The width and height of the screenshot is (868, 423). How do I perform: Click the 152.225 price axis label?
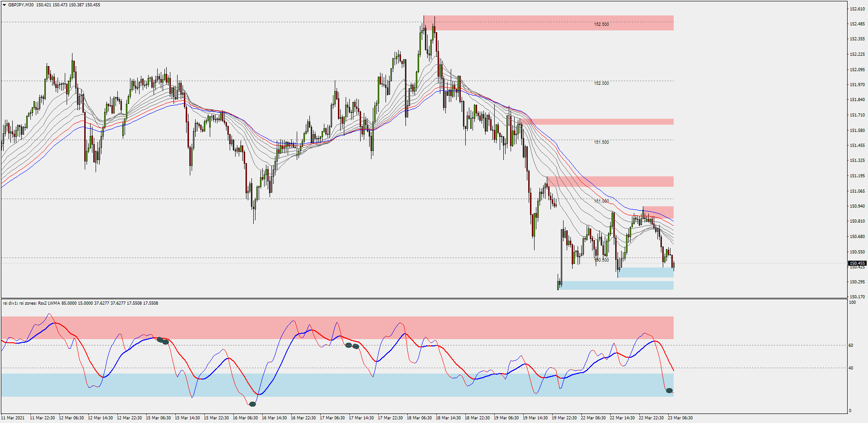pos(857,54)
